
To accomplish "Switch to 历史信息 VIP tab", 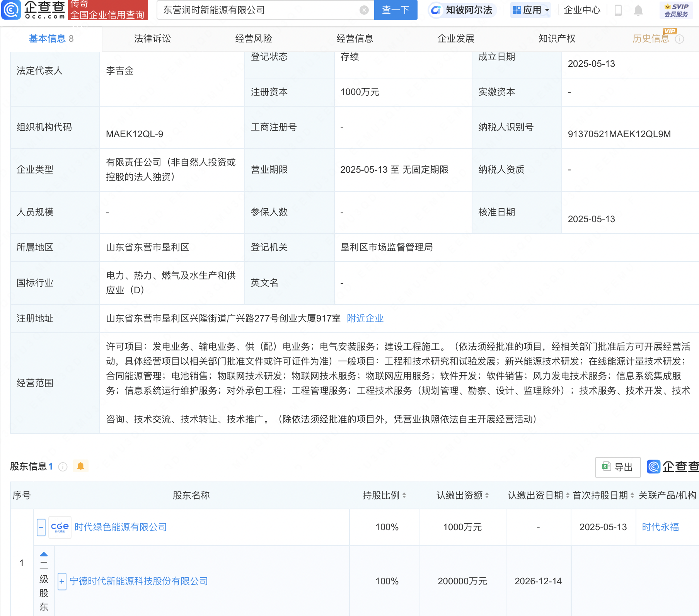I will 651,39.
